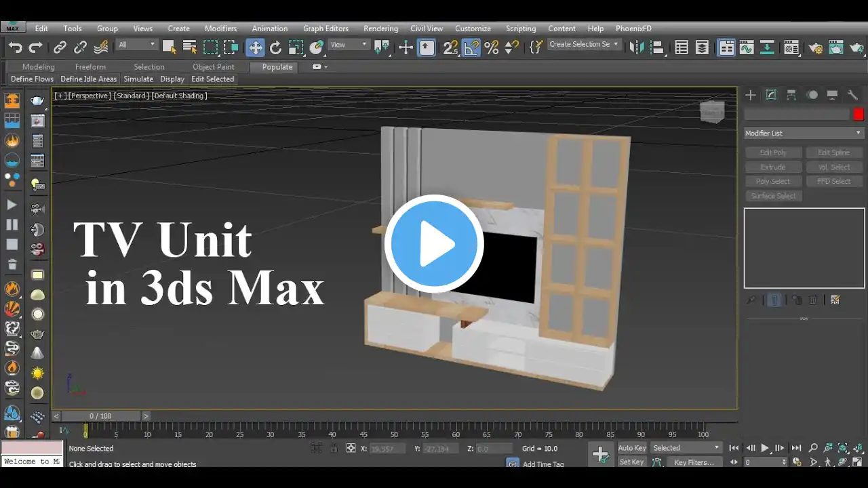This screenshot has width=868, height=488.
Task: Toggle Spinner Snap
Action: (512, 47)
